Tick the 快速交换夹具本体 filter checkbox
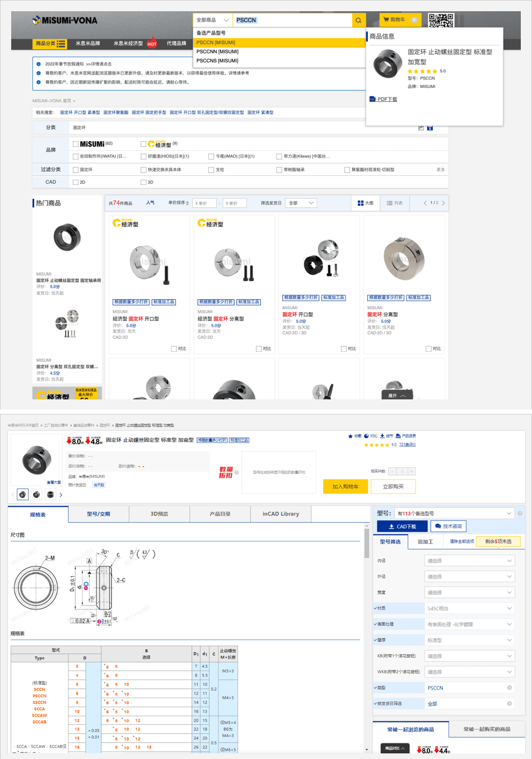Viewport: 532px width, 759px height. click(143, 170)
